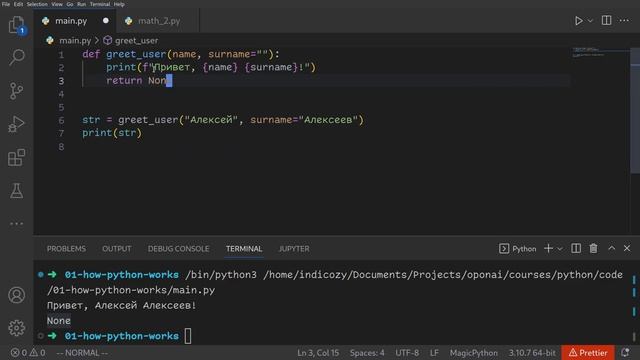
Task: Open the Extensions view
Action: (x=16, y=158)
